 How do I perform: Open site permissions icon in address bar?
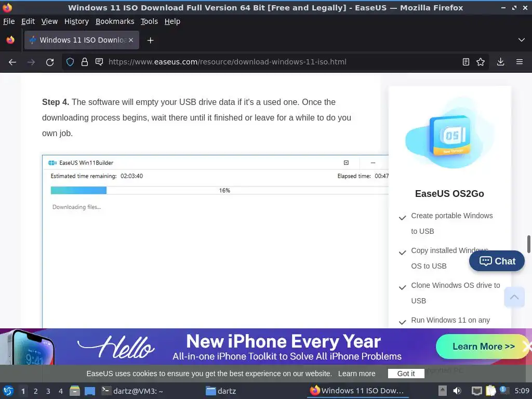click(x=99, y=62)
